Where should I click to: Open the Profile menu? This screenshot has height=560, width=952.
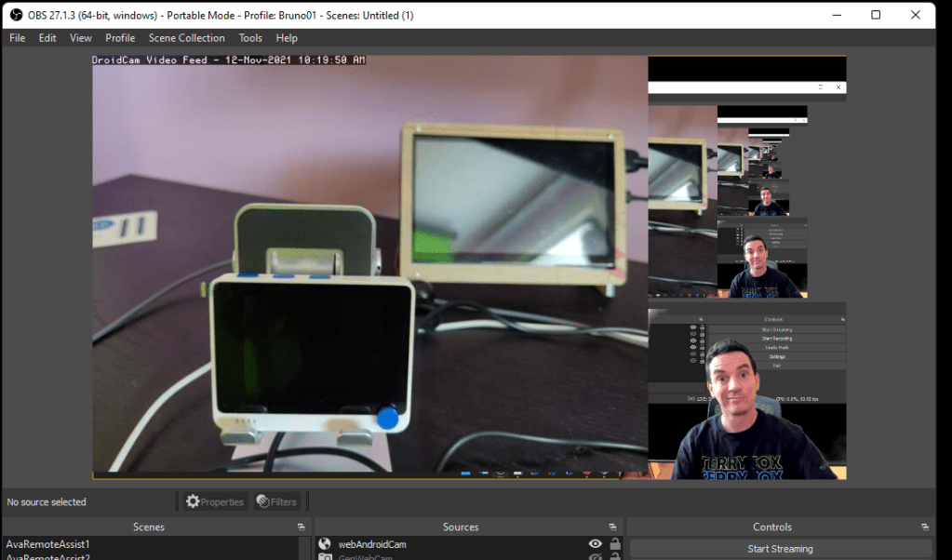tap(119, 37)
